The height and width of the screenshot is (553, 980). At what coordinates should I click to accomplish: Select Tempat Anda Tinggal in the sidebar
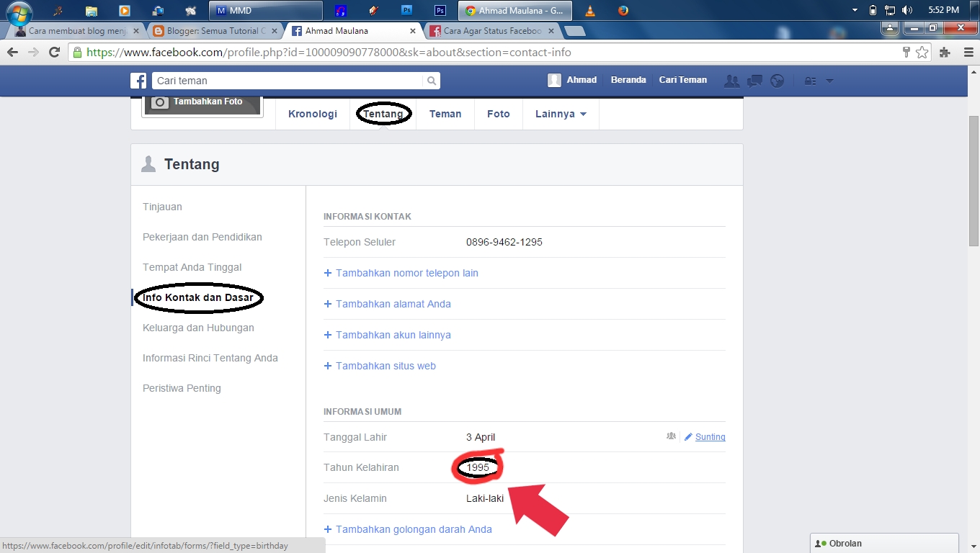[192, 267]
